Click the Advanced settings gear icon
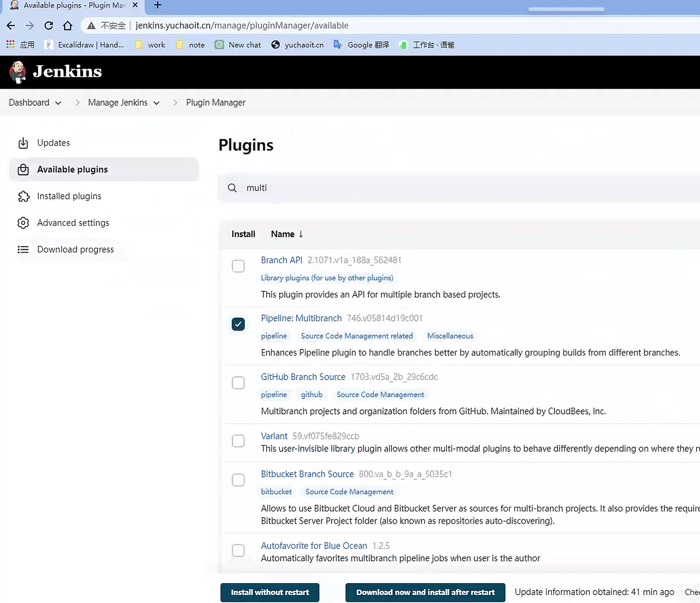The image size is (700, 603). point(23,223)
